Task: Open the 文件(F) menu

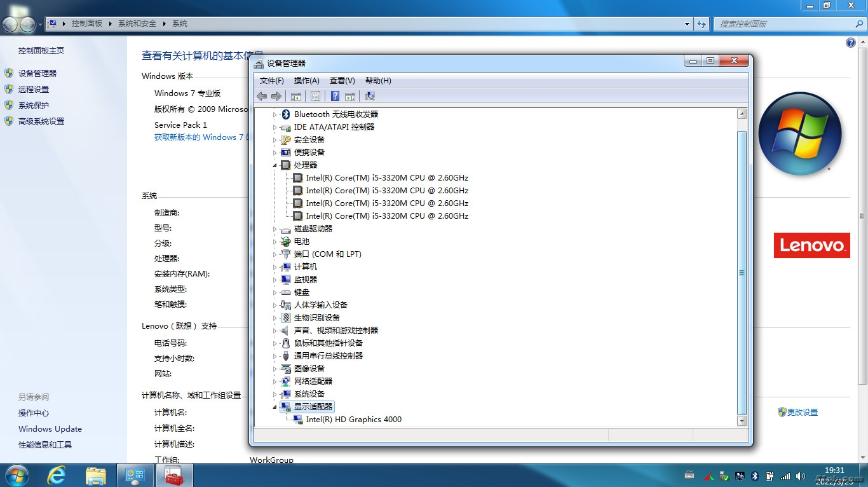Action: point(272,81)
